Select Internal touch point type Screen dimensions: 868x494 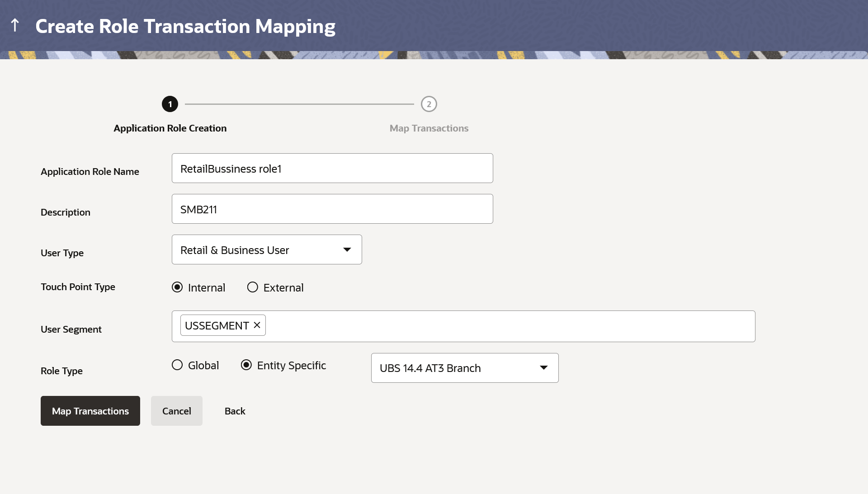177,287
